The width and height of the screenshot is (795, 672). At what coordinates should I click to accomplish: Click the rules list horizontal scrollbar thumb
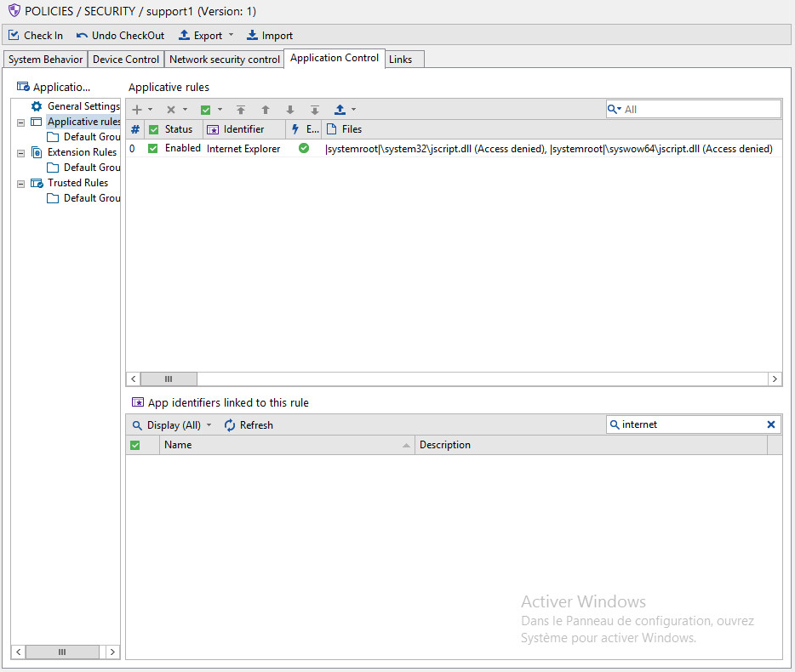pos(169,379)
